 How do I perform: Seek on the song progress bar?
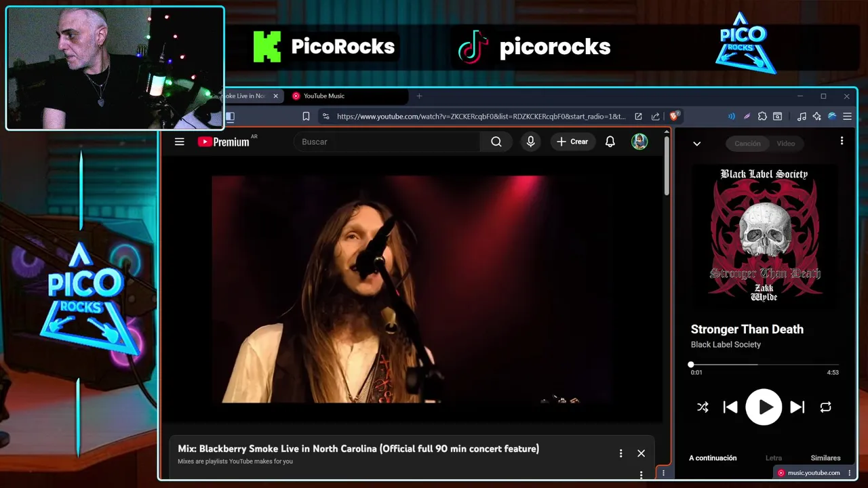pyautogui.click(x=765, y=365)
